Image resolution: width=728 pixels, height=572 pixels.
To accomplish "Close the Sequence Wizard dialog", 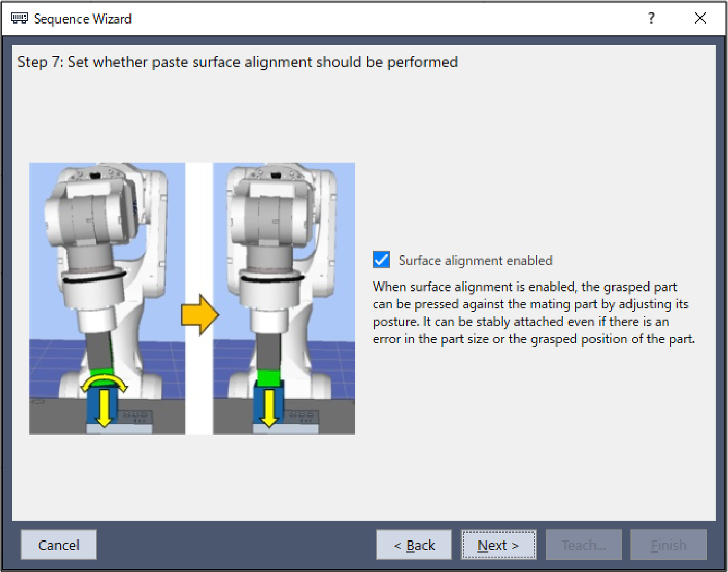I will point(700,18).
